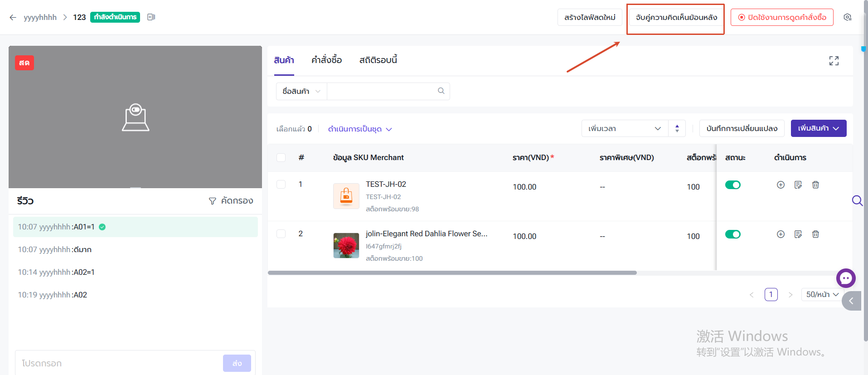Turn off status toggle for jolin-Elegant Red Dahlia
The height and width of the screenshot is (375, 868).
(733, 234)
